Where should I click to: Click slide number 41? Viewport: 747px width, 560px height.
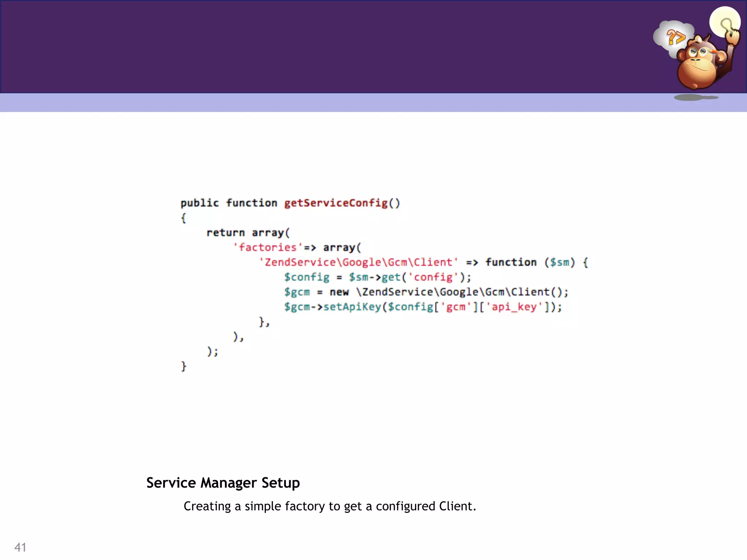(20, 547)
